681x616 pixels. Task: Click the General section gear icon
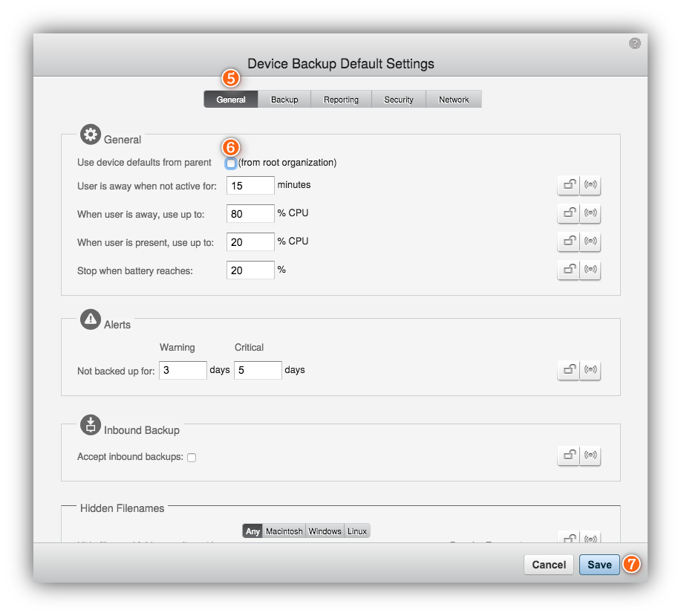[90, 134]
